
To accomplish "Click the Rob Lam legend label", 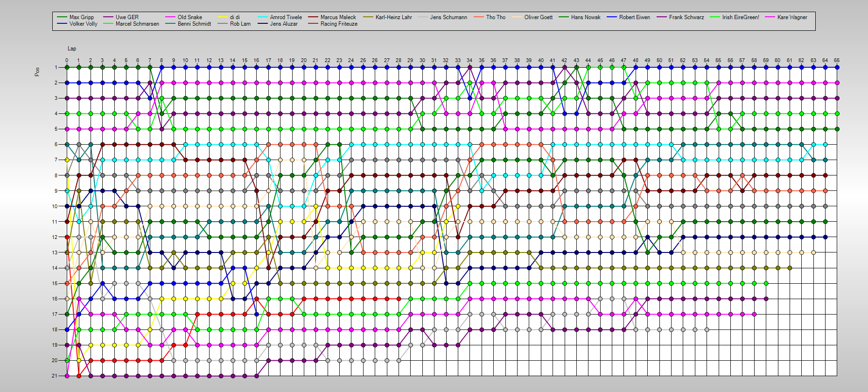I will tap(240, 24).
